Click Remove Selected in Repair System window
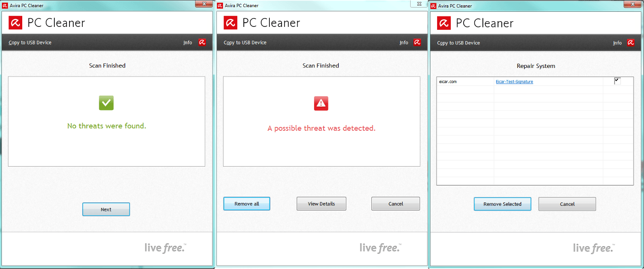The height and width of the screenshot is (269, 644). click(502, 204)
